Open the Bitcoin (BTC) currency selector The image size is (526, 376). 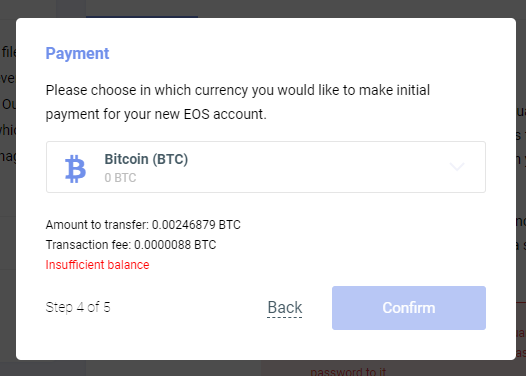pyautogui.click(x=266, y=167)
